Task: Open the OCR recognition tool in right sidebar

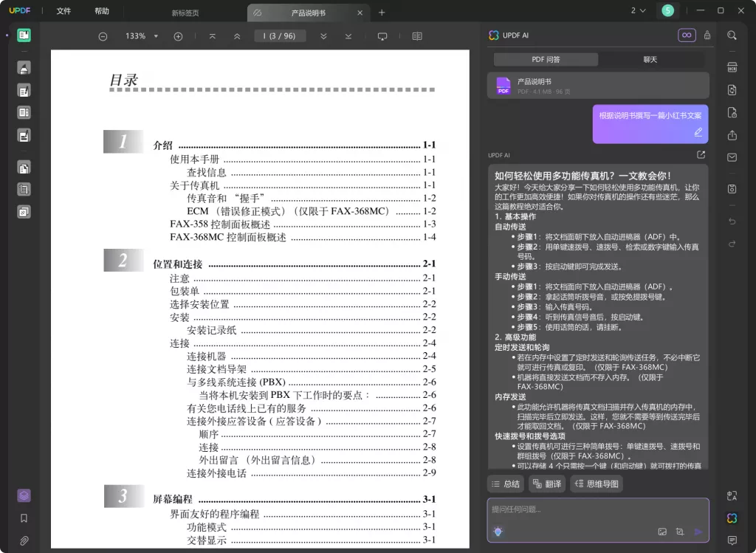Action: (732, 67)
